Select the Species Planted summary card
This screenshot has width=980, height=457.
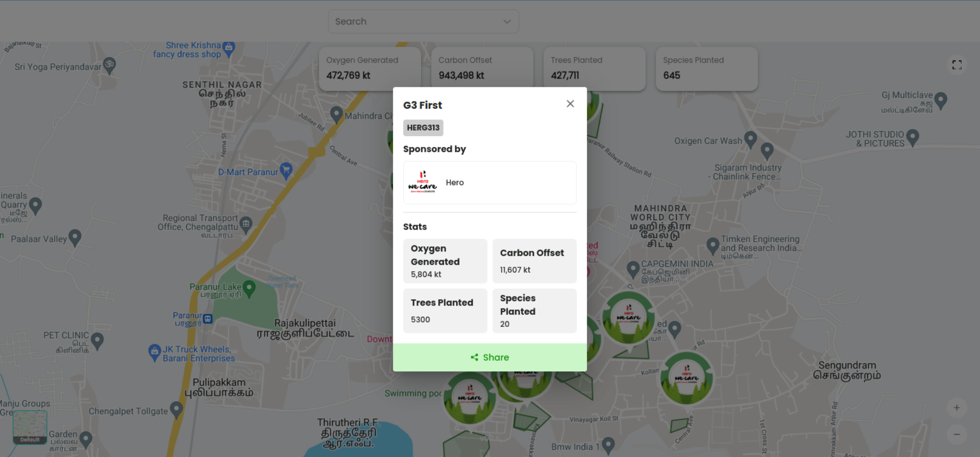click(706, 68)
